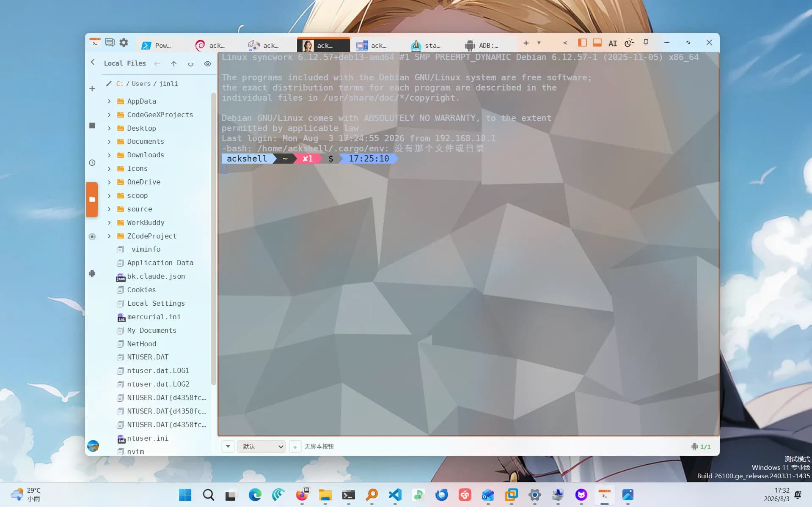Open the user avatar at sidebar bottom
The width and height of the screenshot is (812, 507).
[x=93, y=446]
